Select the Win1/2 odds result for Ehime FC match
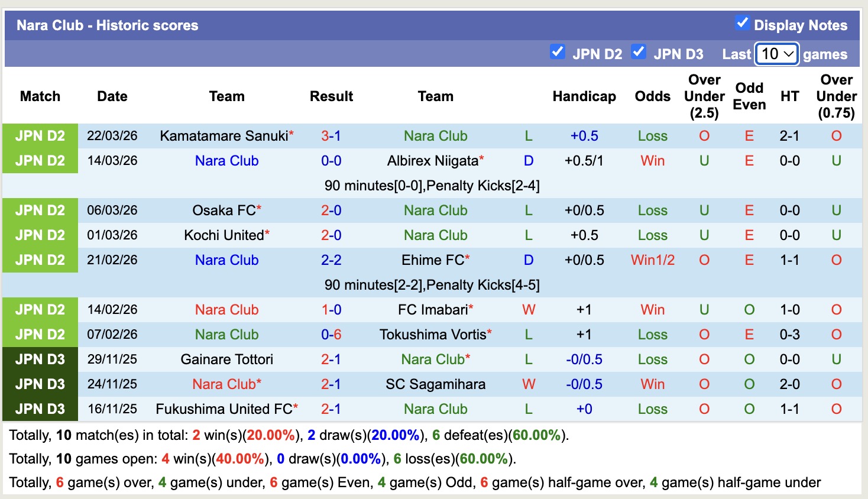The height and width of the screenshot is (499, 868). click(652, 260)
